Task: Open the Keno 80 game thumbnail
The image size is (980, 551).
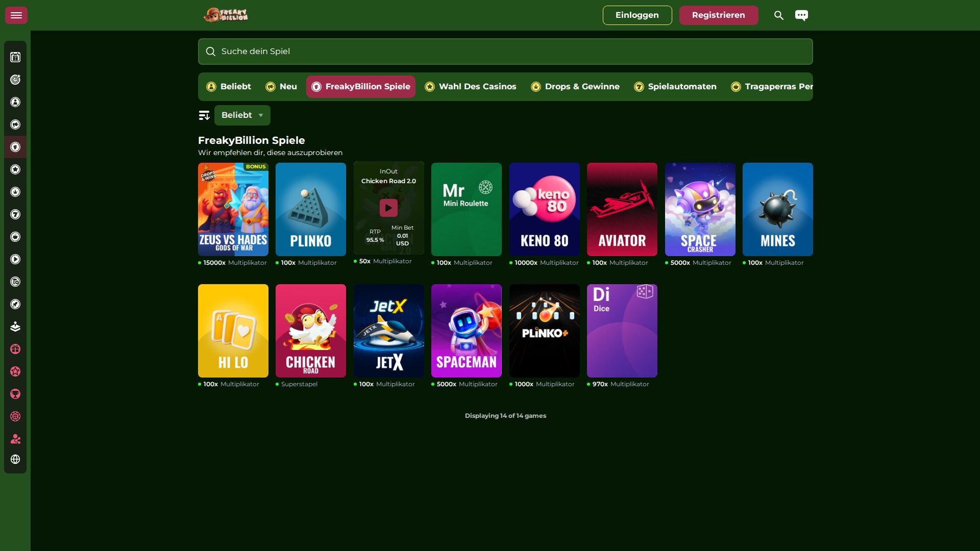Action: click(x=545, y=209)
